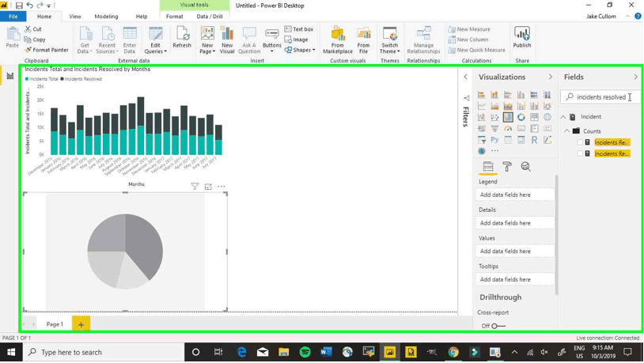Open More options ellipsis on pie visual
644x363 pixels.
pos(222,187)
